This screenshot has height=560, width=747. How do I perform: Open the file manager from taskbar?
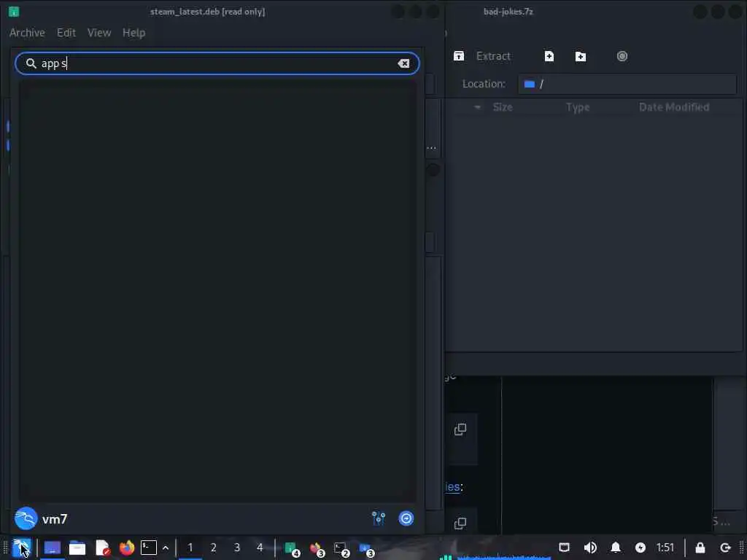77,548
